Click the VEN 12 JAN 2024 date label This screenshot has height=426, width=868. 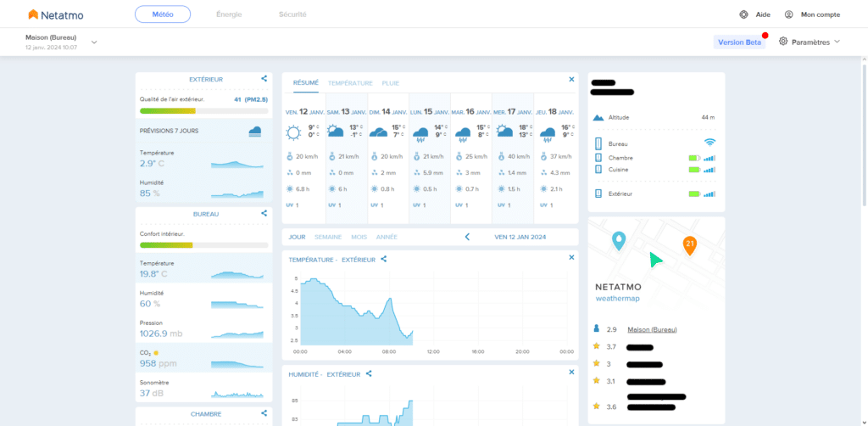click(520, 237)
